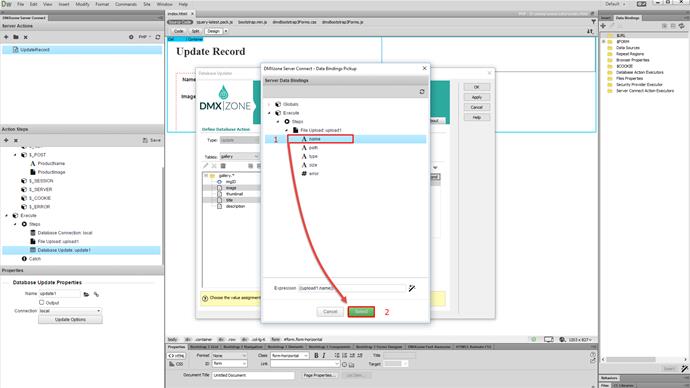Enable the Output checkbox
690x388 pixels.
point(41,302)
